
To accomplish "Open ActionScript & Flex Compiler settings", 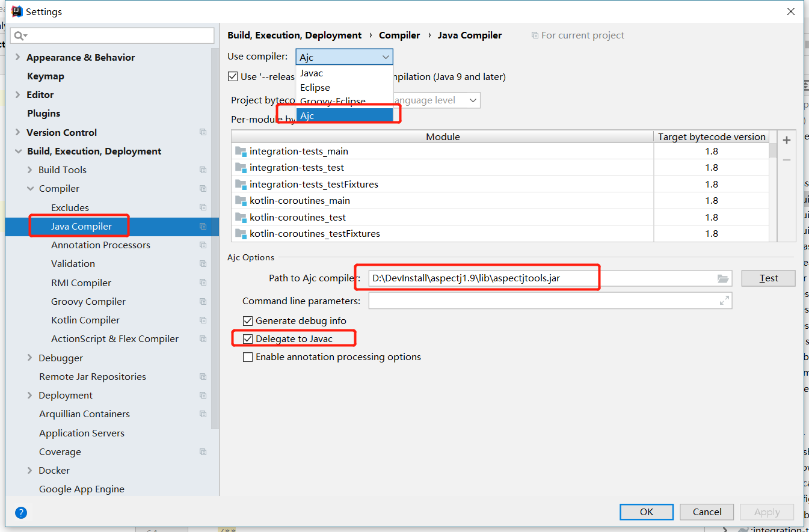I will (115, 339).
